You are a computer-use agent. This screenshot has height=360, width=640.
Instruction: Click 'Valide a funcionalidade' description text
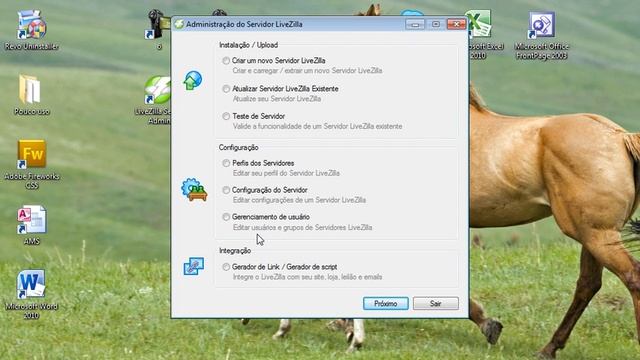pyautogui.click(x=318, y=127)
